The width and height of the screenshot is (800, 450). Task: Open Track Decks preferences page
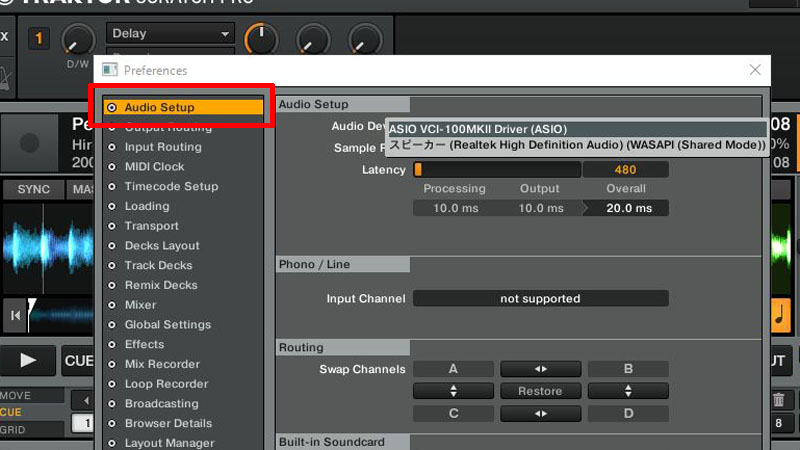(158, 265)
